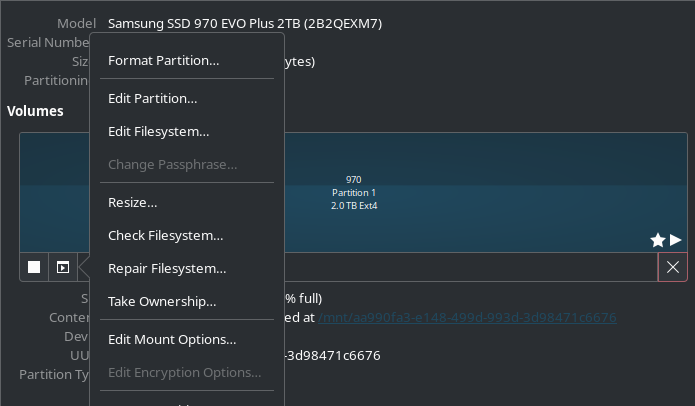Click the activate swap/play boxed icon button
The height and width of the screenshot is (406, 695).
click(x=63, y=267)
